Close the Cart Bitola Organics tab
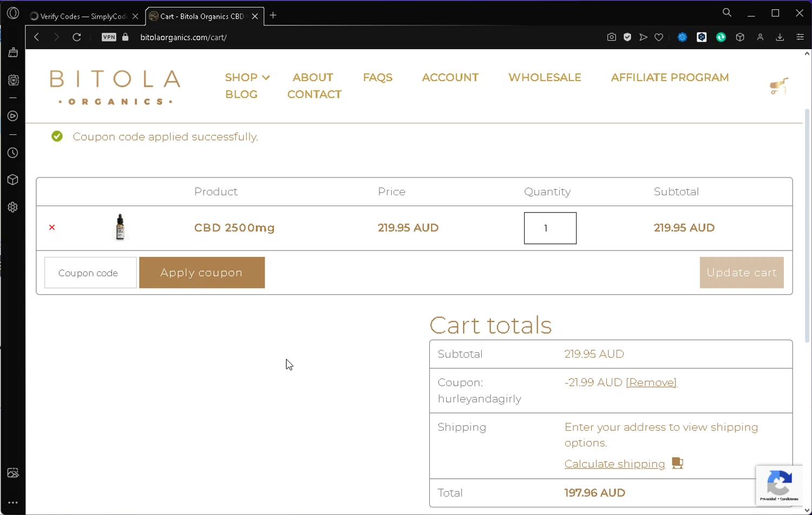 tap(255, 16)
